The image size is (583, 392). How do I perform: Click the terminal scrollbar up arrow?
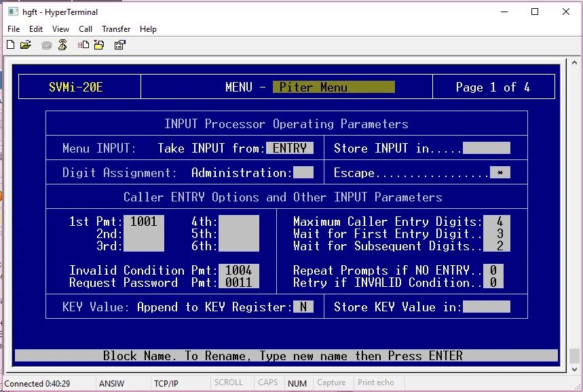574,63
